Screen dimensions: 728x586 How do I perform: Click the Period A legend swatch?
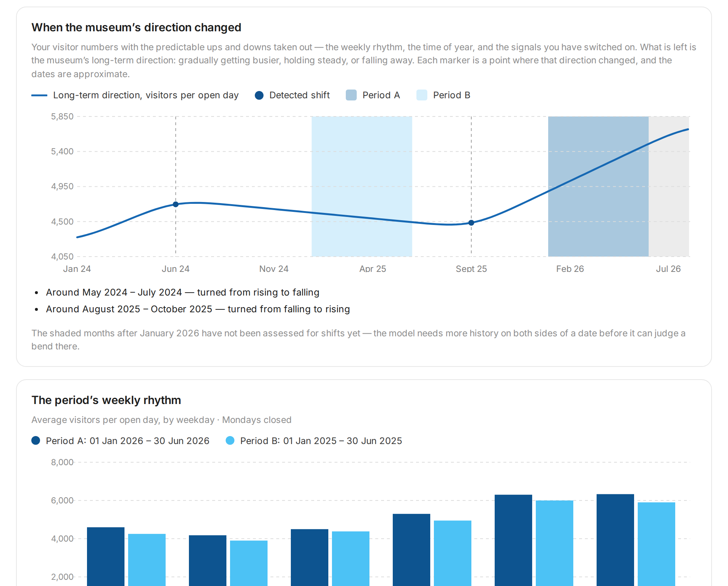(351, 95)
